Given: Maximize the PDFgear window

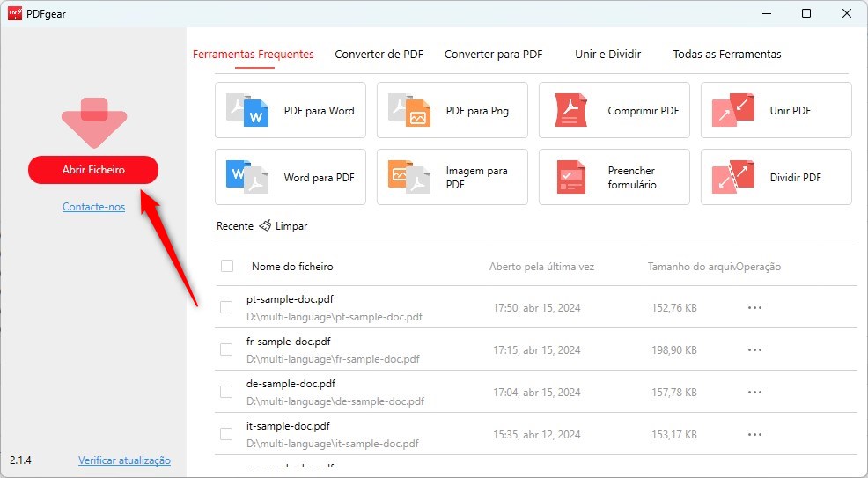Looking at the screenshot, I should (x=806, y=13).
